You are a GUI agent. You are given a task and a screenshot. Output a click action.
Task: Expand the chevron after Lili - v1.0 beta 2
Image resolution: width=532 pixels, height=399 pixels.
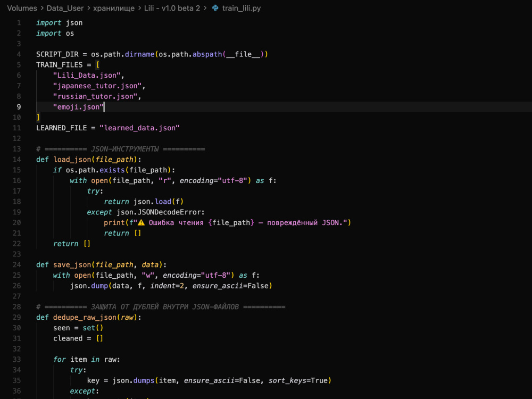205,8
